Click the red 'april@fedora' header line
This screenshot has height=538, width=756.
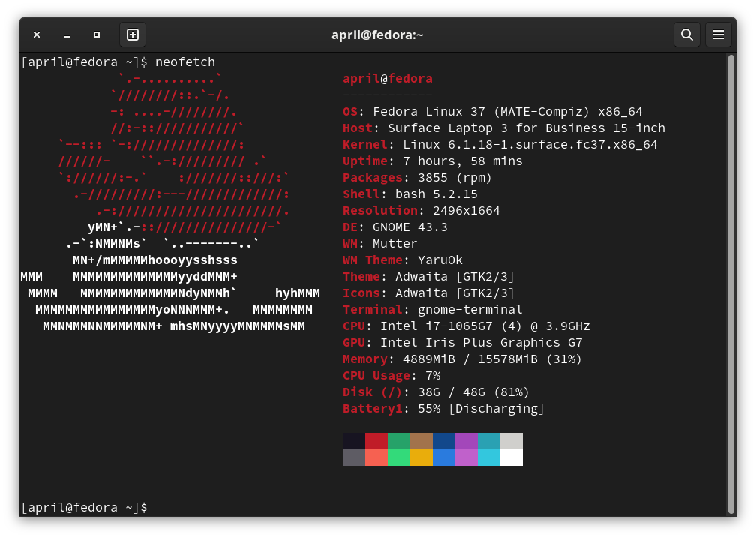[x=388, y=78]
